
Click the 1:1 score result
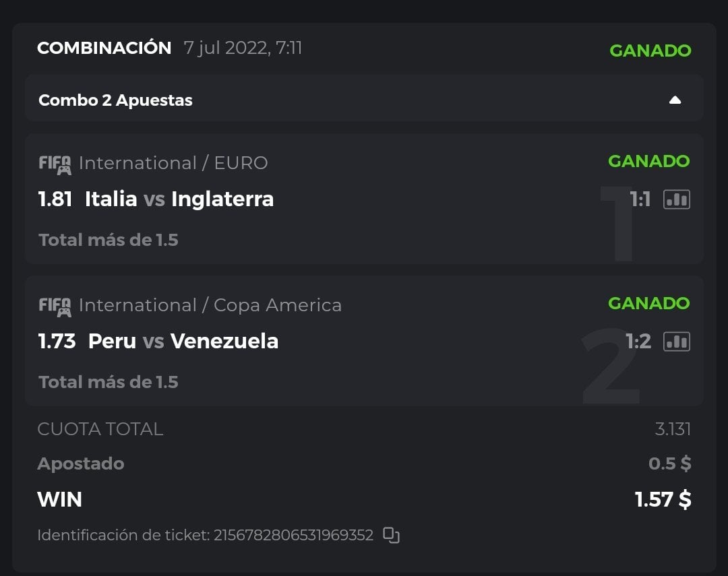click(x=640, y=199)
